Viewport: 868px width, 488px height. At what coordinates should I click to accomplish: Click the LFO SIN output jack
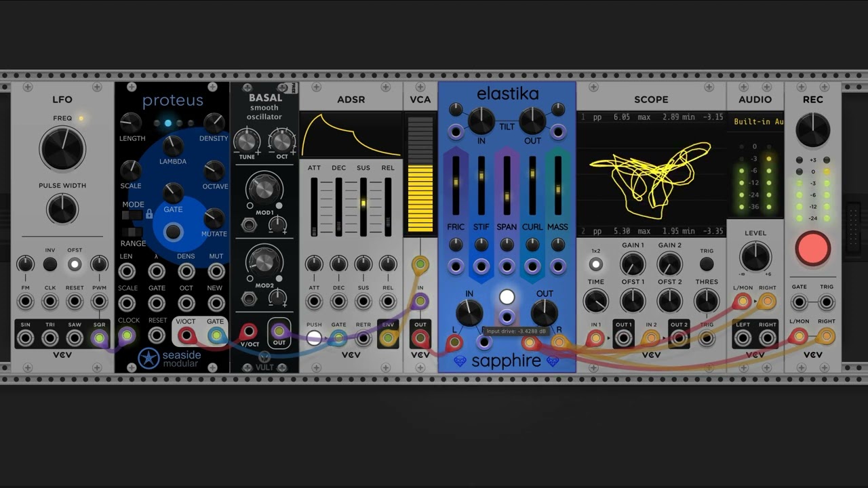click(25, 337)
